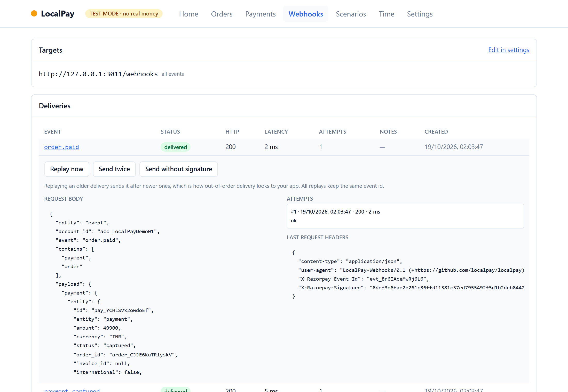568x392 pixels.
Task: Open the Scenarios tab
Action: [x=351, y=14]
